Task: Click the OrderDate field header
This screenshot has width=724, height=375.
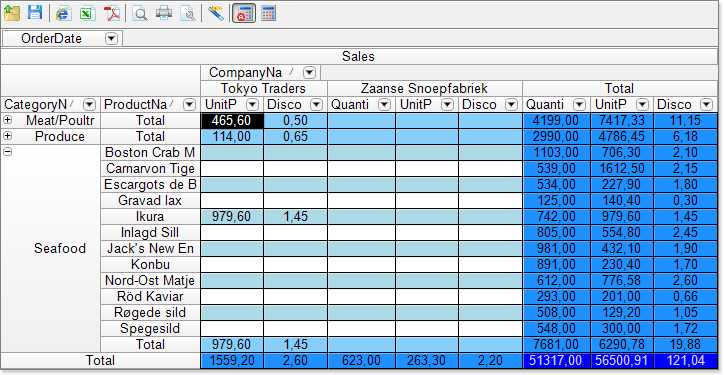Action: click(x=62, y=39)
